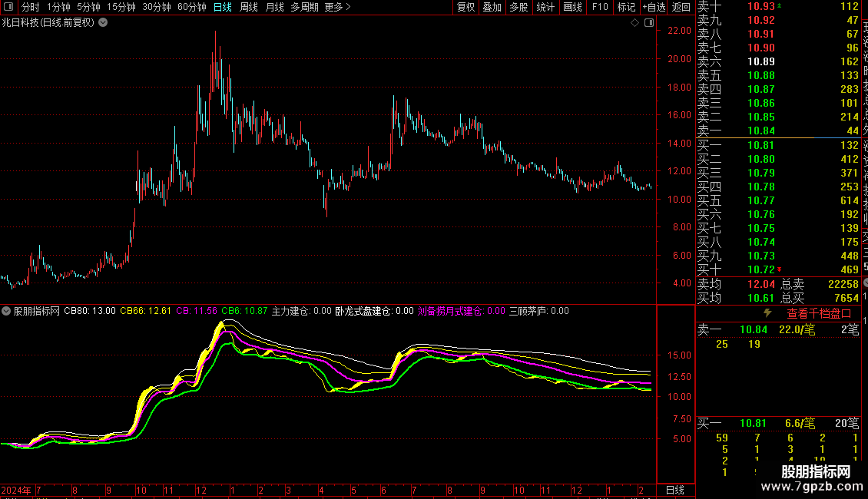Enable the 画线 drawing tool
This screenshot has height=499, width=868.
click(572, 7)
